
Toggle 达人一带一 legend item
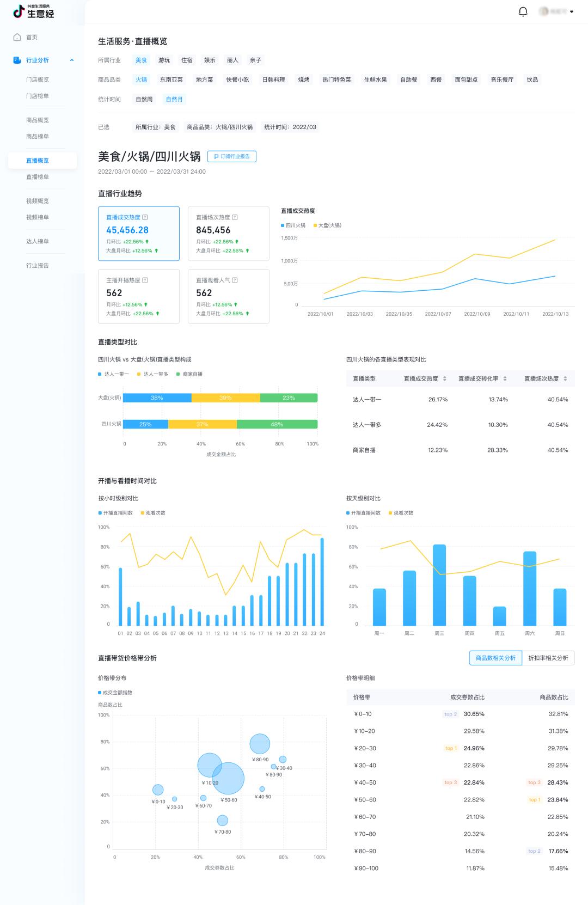[113, 374]
